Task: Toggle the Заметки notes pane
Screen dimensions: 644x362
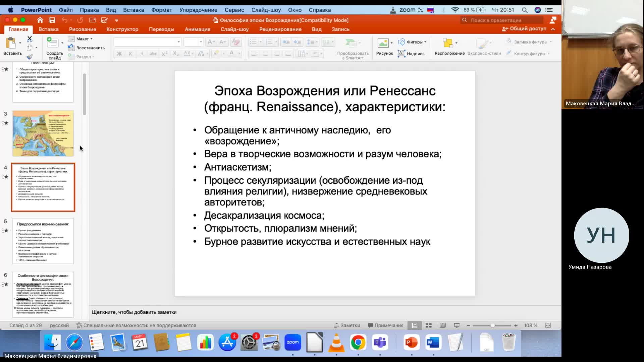Action: point(347,325)
